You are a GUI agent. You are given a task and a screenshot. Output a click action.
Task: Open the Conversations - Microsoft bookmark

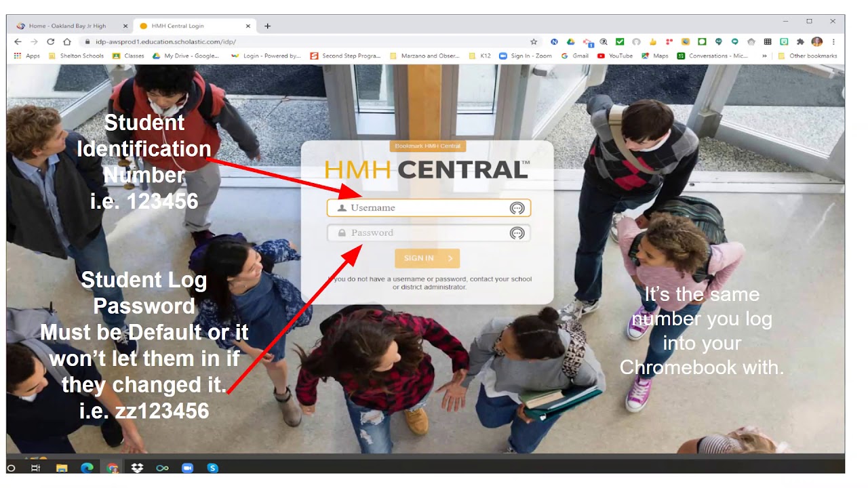point(712,56)
